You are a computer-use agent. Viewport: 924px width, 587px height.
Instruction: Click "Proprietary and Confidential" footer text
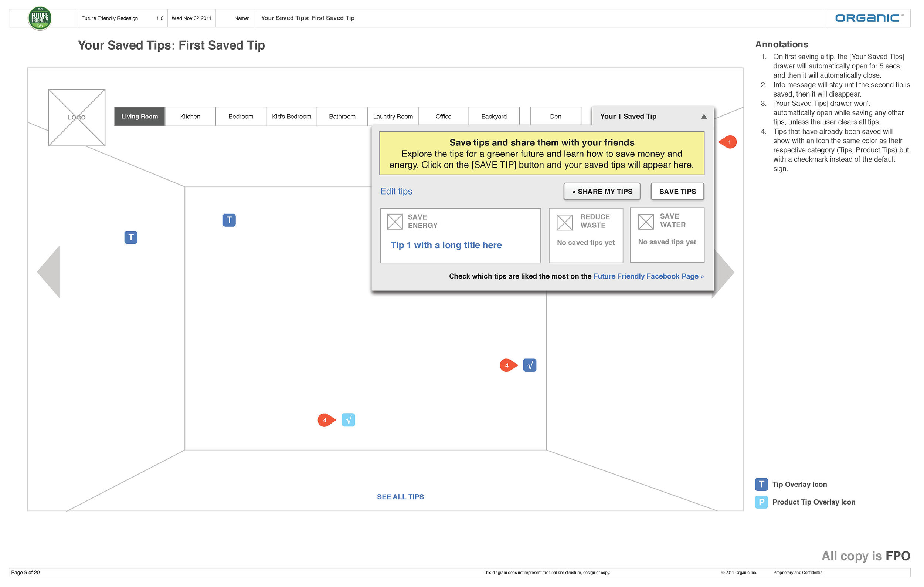coord(798,573)
